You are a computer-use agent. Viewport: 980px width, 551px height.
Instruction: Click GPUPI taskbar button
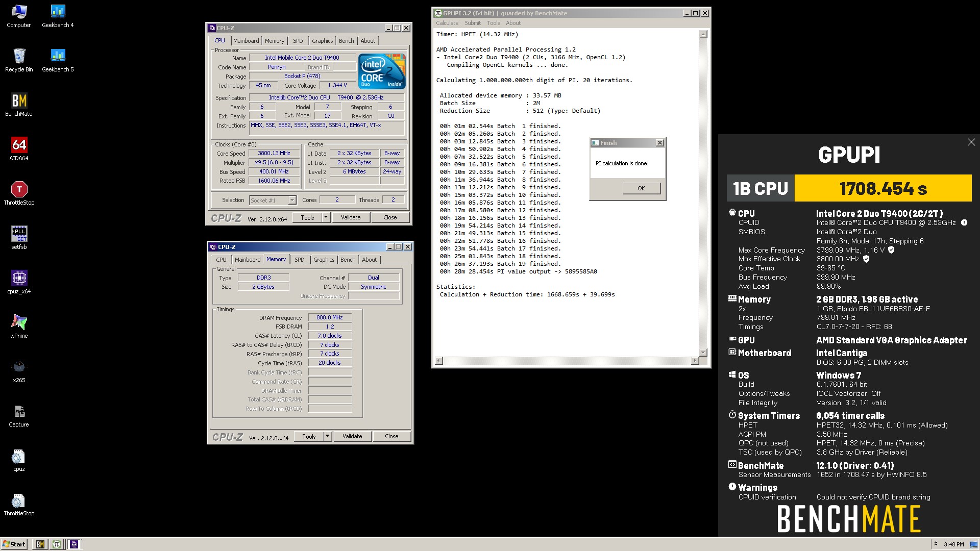(57, 544)
